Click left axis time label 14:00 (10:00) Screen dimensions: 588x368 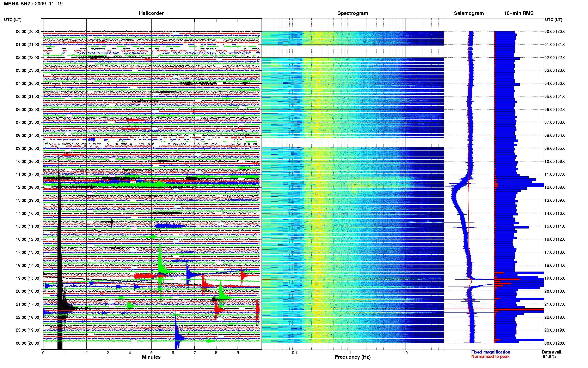coord(28,213)
